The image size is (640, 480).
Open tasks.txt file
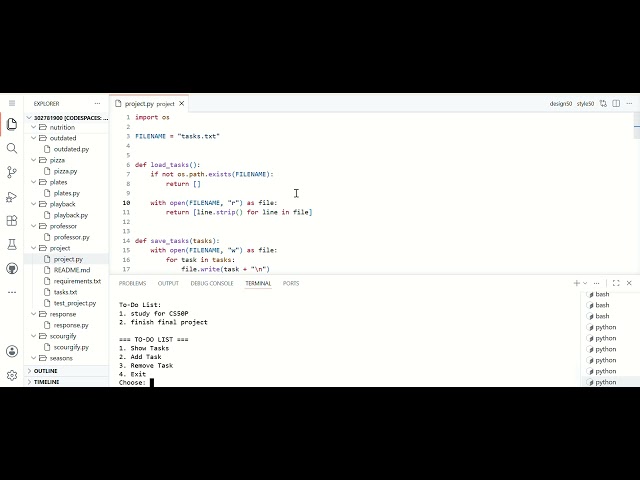click(65, 292)
